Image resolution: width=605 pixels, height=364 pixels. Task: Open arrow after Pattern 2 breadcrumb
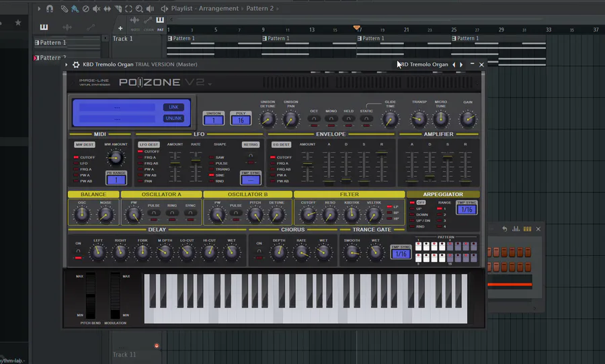[278, 9]
